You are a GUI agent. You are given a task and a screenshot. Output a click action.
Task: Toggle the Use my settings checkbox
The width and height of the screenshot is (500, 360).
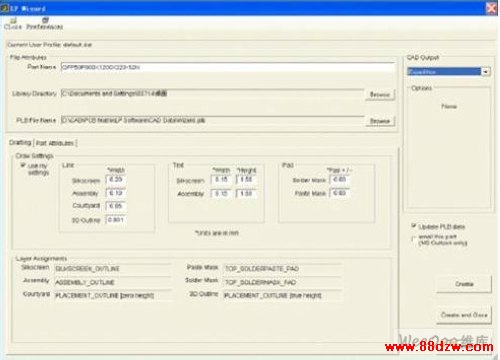pos(23,165)
